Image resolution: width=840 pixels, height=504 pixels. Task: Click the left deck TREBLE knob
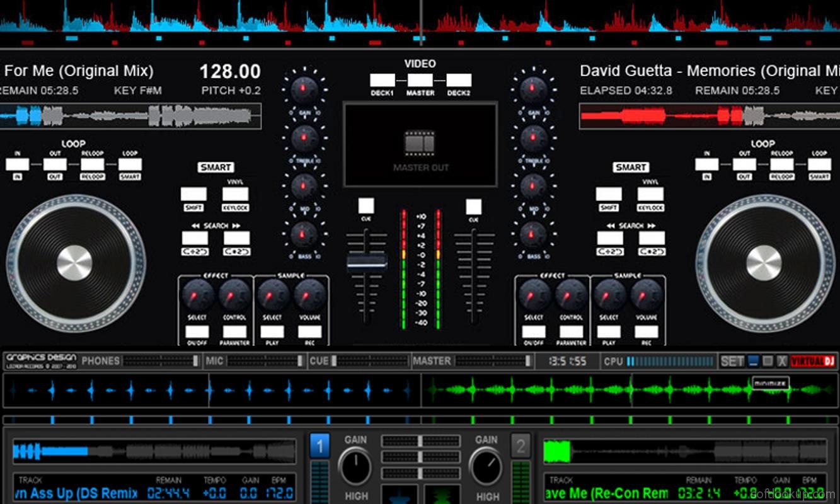pos(304,137)
